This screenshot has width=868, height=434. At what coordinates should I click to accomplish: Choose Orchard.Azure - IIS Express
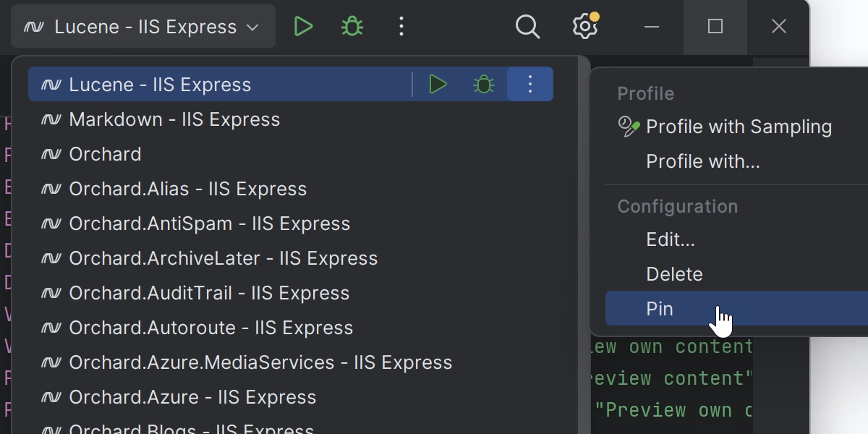(291, 397)
